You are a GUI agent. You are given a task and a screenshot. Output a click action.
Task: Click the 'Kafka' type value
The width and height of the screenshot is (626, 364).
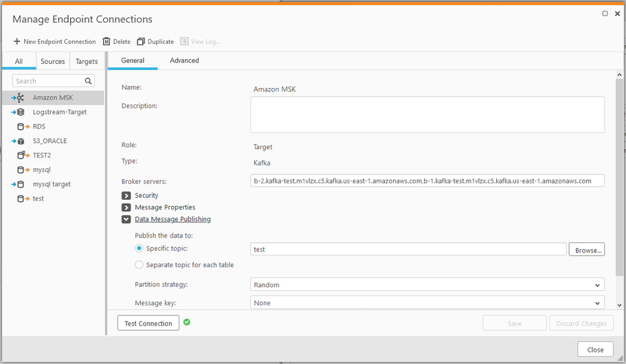[262, 163]
